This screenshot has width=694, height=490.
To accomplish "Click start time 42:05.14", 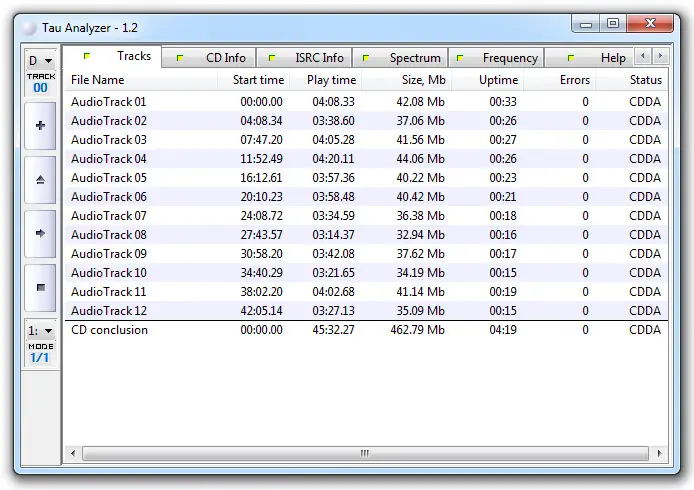I will tap(261, 311).
